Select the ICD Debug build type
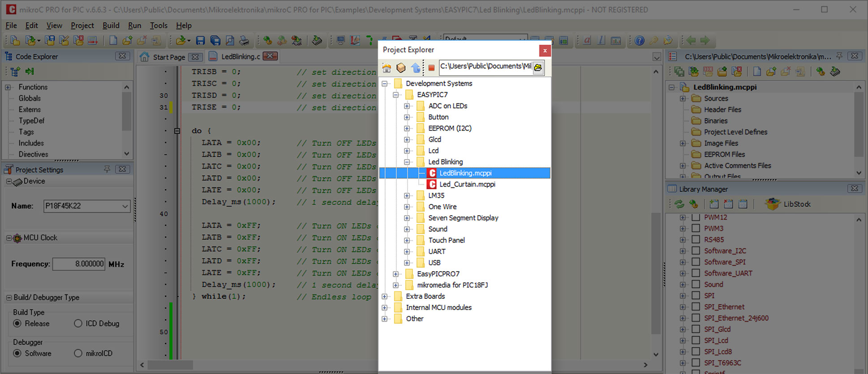The height and width of the screenshot is (374, 868). (97, 323)
